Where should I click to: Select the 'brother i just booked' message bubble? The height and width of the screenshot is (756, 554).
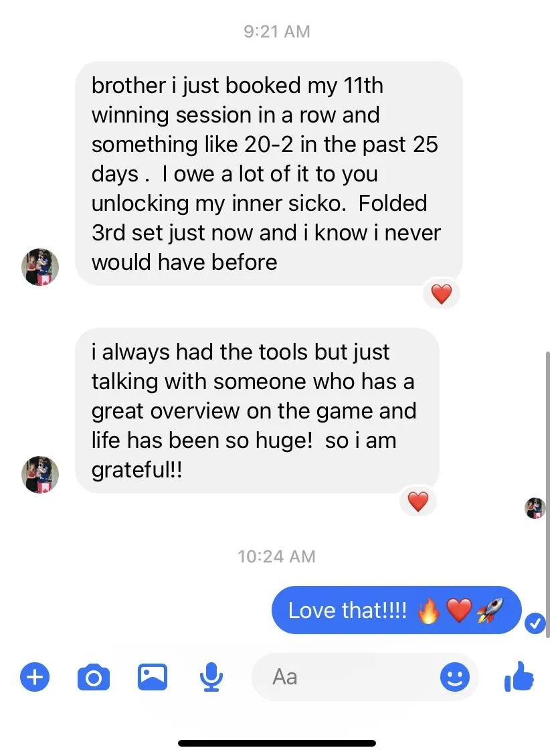click(x=269, y=173)
